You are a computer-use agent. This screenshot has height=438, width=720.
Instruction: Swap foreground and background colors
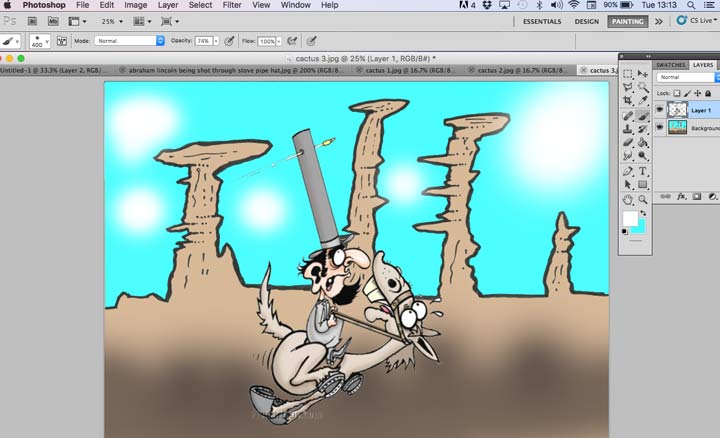click(643, 213)
